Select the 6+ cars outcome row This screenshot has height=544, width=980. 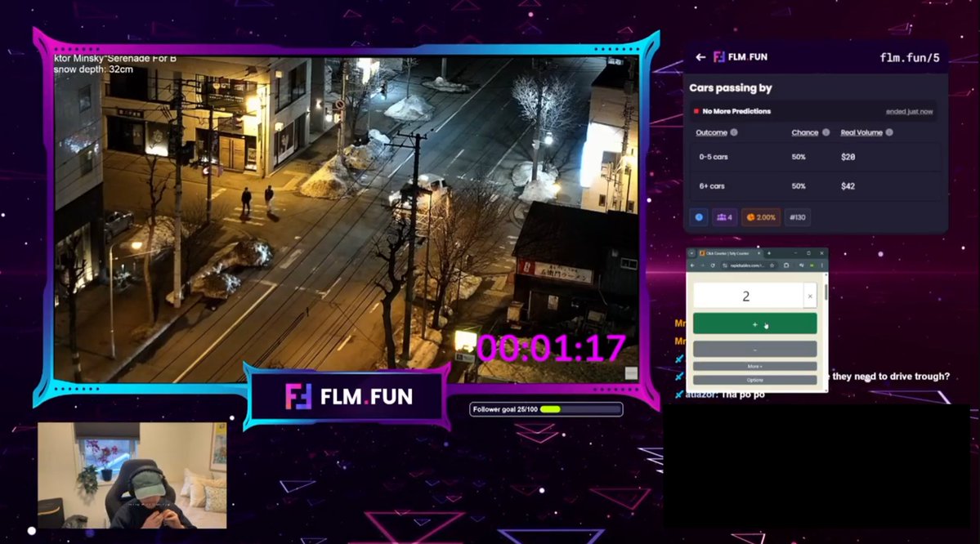816,186
